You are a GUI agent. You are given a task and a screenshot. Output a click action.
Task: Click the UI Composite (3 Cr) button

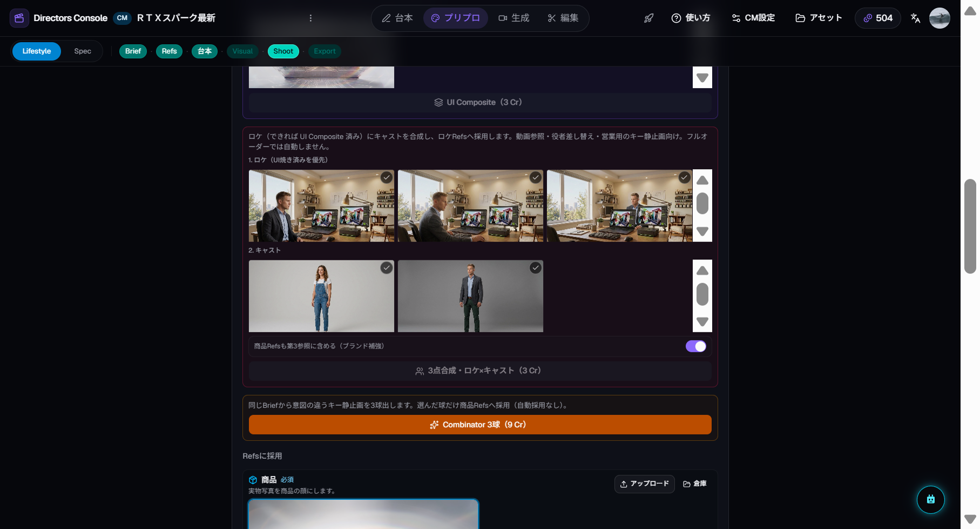coord(480,102)
